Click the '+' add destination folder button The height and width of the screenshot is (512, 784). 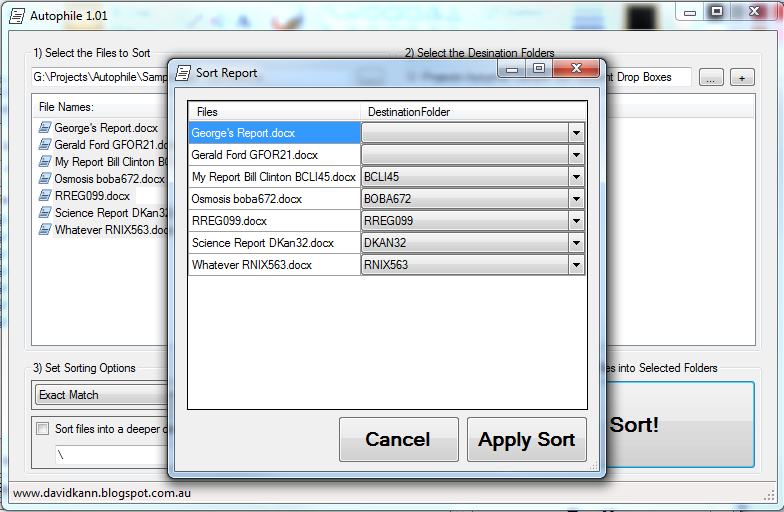pos(742,78)
